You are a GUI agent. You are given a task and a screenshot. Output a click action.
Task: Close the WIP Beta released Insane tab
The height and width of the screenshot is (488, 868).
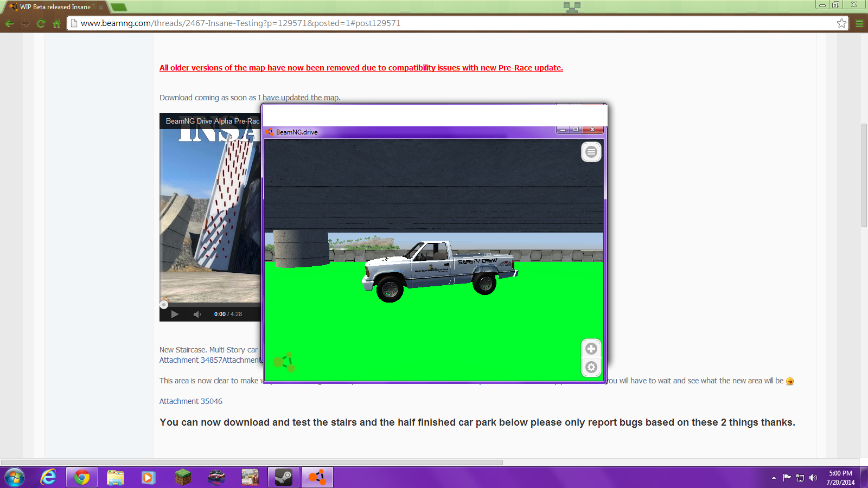[101, 7]
